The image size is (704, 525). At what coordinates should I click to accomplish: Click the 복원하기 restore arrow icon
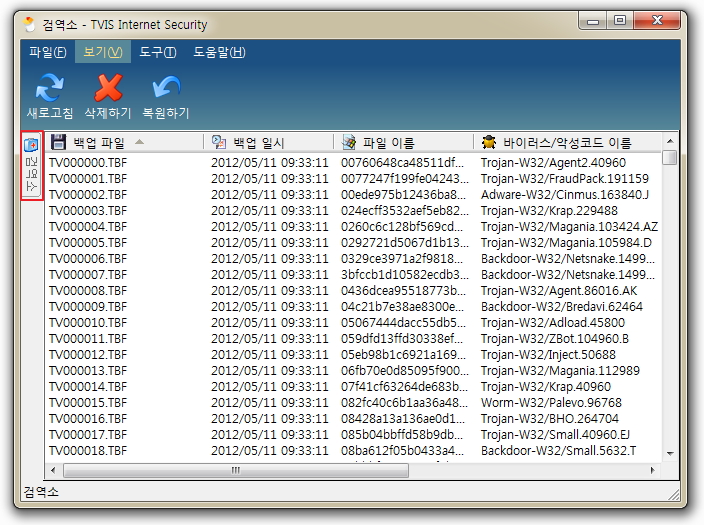(164, 88)
